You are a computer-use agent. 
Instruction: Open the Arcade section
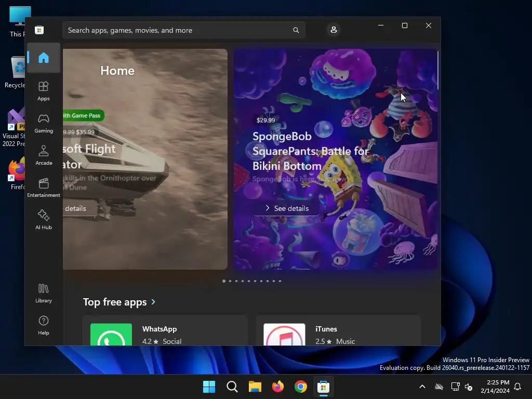pyautogui.click(x=44, y=155)
